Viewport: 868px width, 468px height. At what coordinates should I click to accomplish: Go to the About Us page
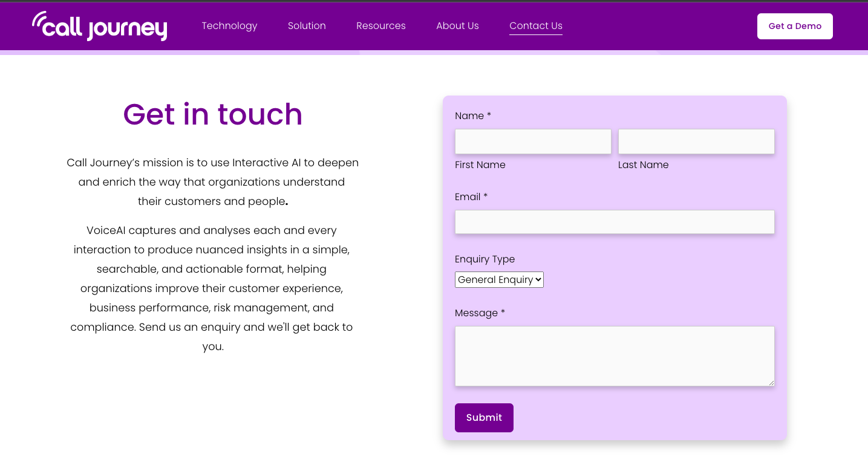(457, 26)
